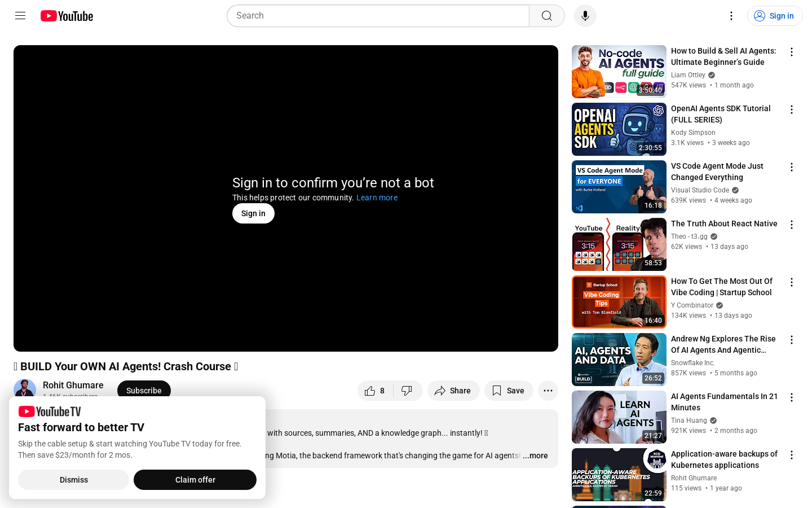This screenshot has width=812, height=508.
Task: Click channel name Snowflake Inc.
Action: point(693,363)
